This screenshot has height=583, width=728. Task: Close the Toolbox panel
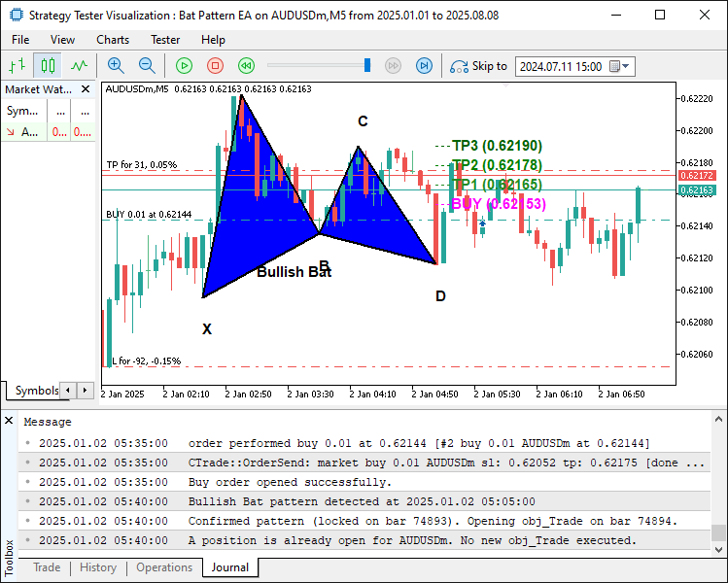pos(9,421)
